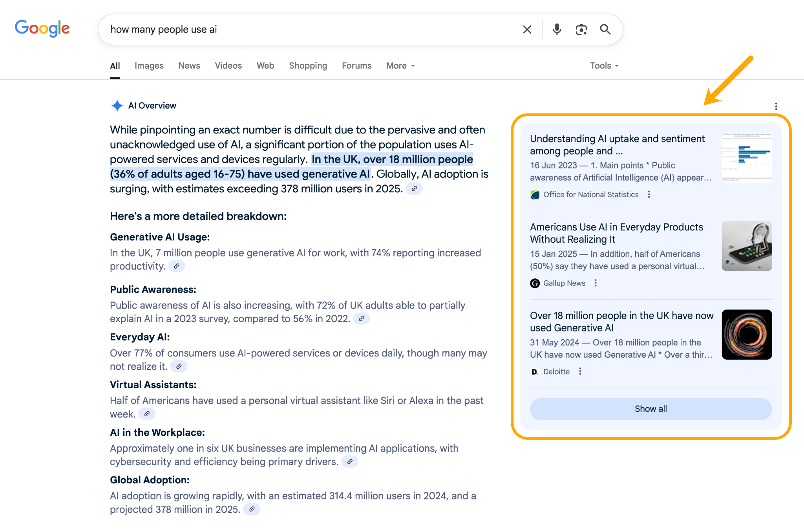Click the Show all button
Screen dimensions: 804x532
[650, 409]
